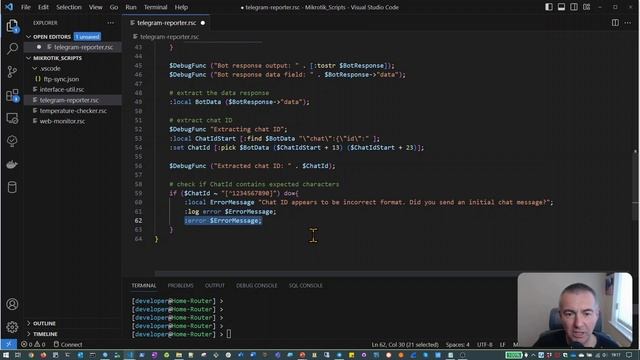Image resolution: width=640 pixels, height=360 pixels.
Task: Click line number 62 in the gutter
Action: tap(138, 221)
